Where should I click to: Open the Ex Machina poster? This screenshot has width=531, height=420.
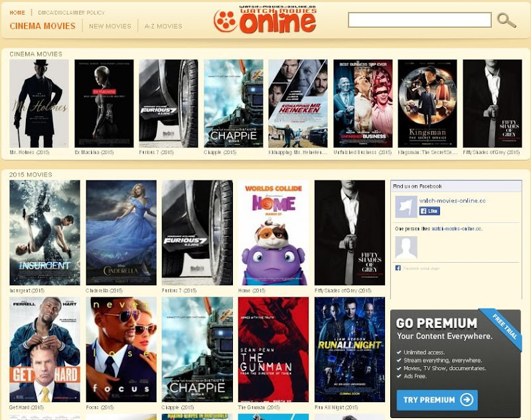(104, 104)
